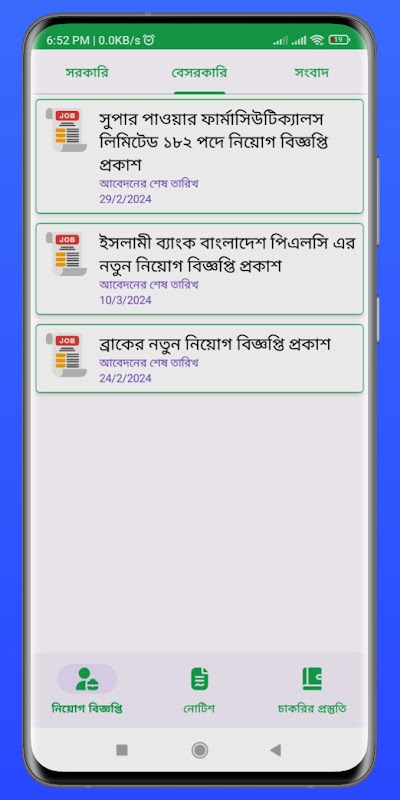The height and width of the screenshot is (800, 400).
Task: Tap the 29/2/2024 deadline date
Action: (x=126, y=199)
